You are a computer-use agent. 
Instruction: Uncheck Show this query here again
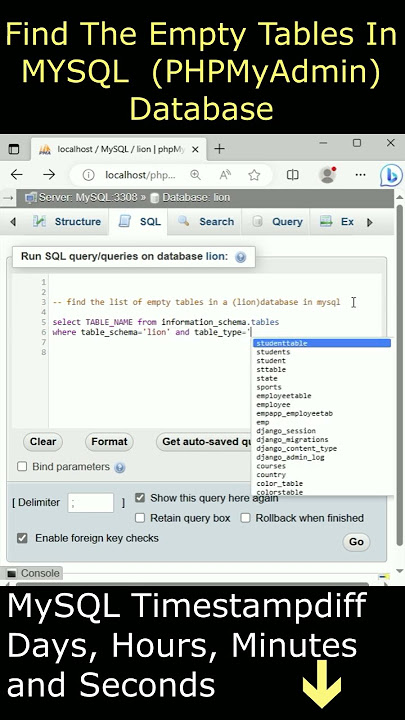[140, 498]
